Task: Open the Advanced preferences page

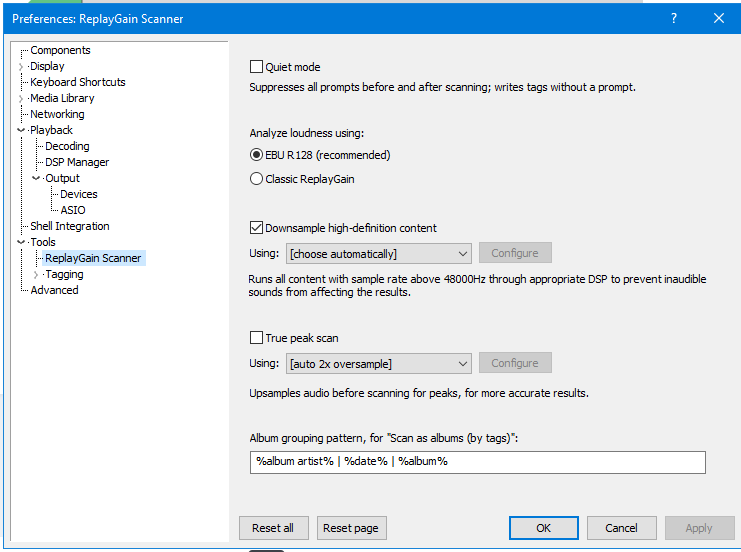Action: click(x=54, y=290)
